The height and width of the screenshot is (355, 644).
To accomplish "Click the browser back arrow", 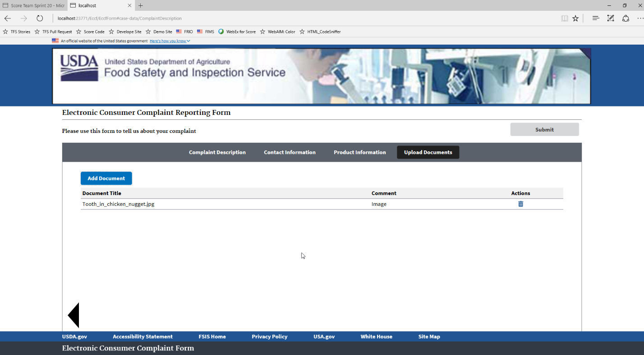I will pos(8,18).
